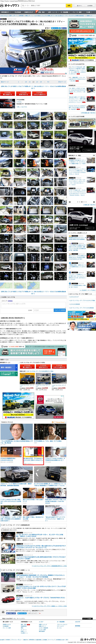Image resolution: width=96 pixels, height=644 pixels.
Task: Go to 次のページ in photo pagination
Action: tap(62, 82)
